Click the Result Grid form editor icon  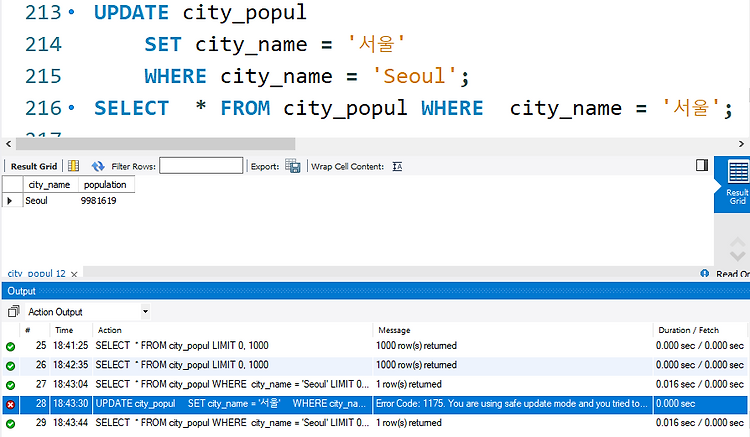(x=73, y=166)
